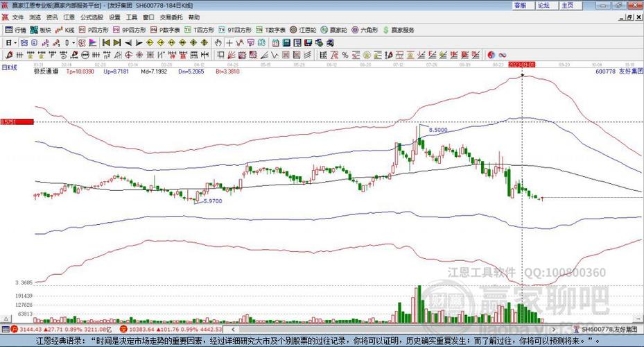Click the volume pane up-triangle expander
The width and height of the screenshot is (644, 347).
pos(6,319)
